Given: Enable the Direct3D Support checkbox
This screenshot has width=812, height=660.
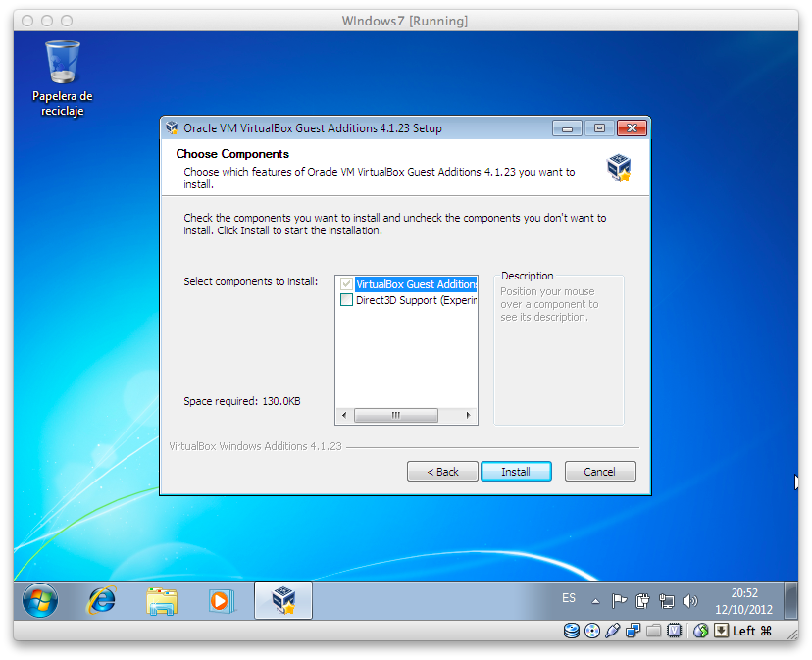Looking at the screenshot, I should pyautogui.click(x=346, y=299).
